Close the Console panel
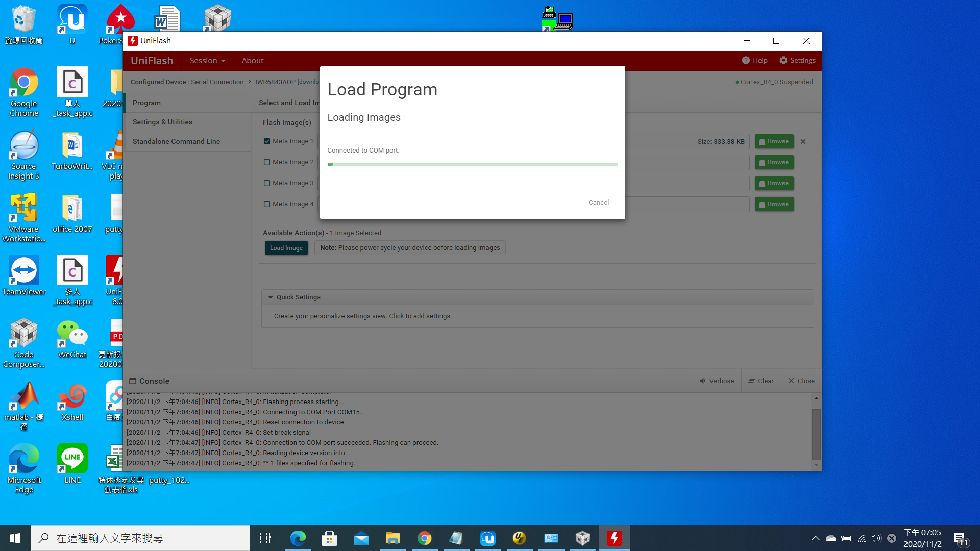Screen dimensions: 980x551 801,381
